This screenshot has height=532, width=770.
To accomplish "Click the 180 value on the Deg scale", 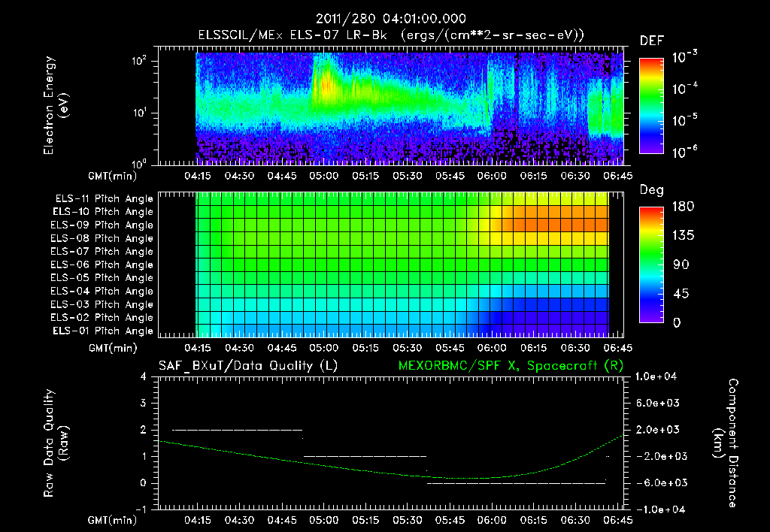I will 683,207.
